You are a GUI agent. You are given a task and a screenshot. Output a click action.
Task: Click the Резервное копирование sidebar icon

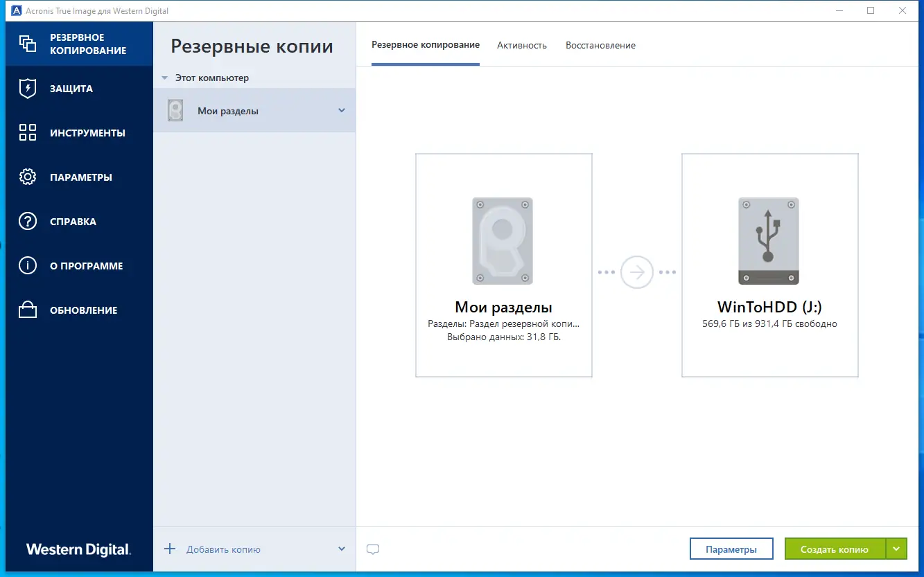[29, 43]
